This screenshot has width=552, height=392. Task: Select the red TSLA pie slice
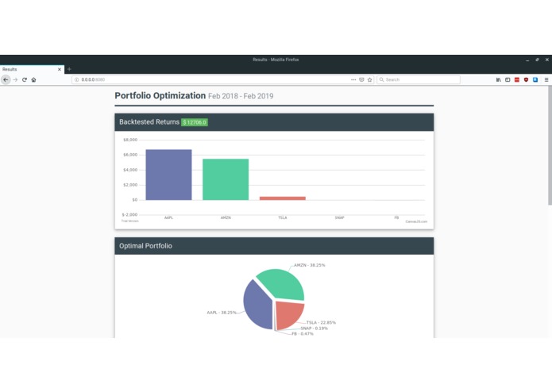pyautogui.click(x=288, y=315)
